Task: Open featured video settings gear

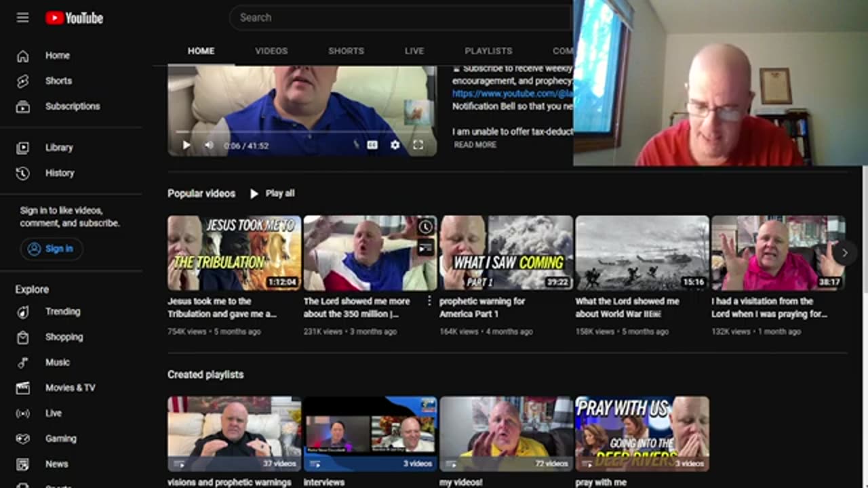Action: tap(395, 145)
